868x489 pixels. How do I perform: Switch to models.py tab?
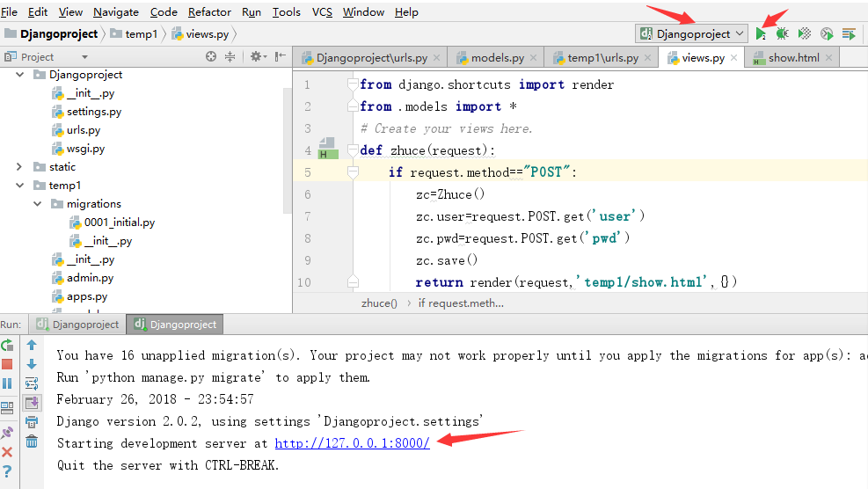(x=497, y=57)
